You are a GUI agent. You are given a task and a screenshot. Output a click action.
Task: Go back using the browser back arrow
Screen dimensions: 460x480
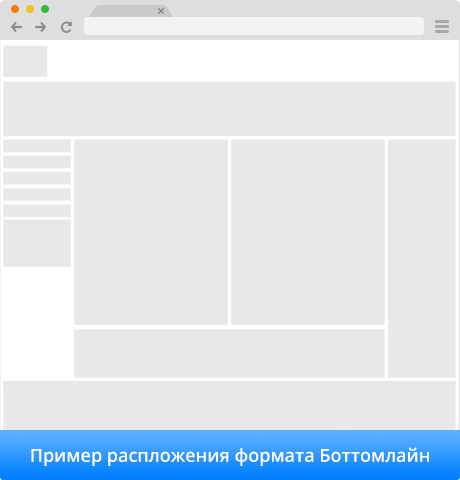(x=16, y=27)
